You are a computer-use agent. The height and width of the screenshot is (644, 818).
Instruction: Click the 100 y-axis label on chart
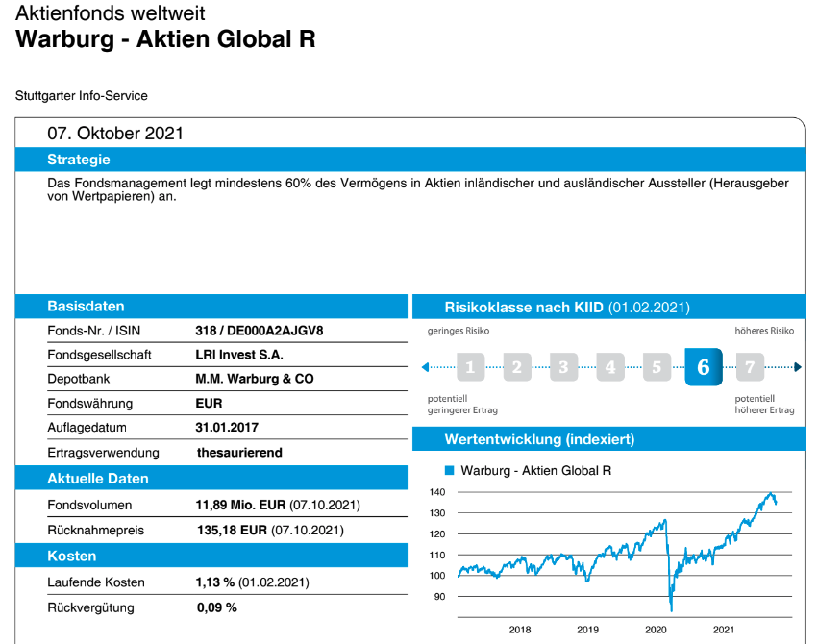pyautogui.click(x=437, y=576)
